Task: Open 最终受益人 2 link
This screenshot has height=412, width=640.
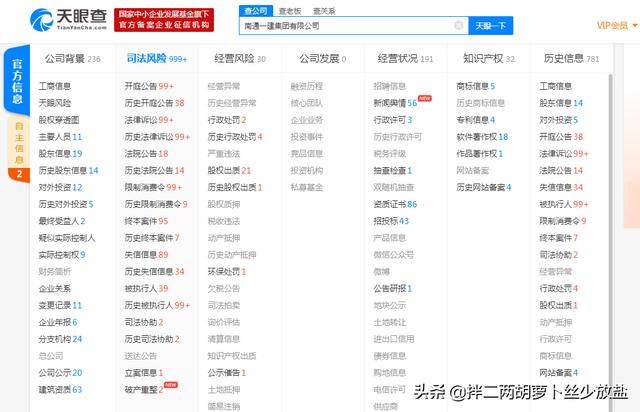Action: point(62,221)
